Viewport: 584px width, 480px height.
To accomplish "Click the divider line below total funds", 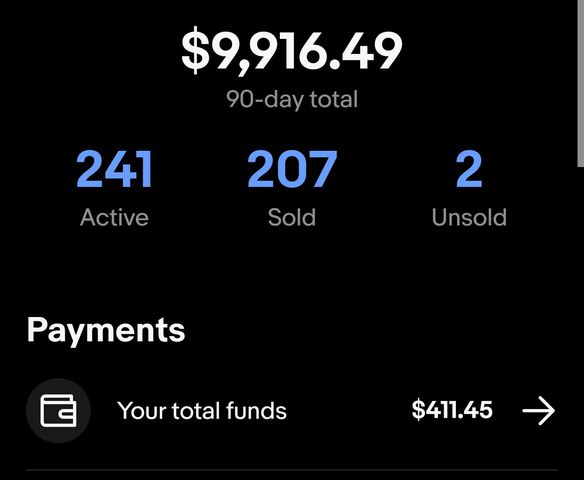I will click(x=292, y=470).
